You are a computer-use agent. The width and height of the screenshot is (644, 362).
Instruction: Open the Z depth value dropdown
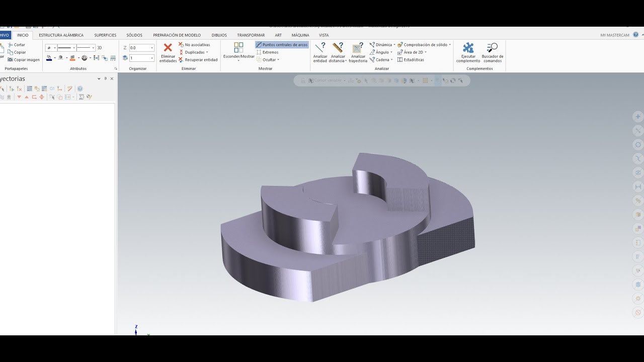click(152, 48)
